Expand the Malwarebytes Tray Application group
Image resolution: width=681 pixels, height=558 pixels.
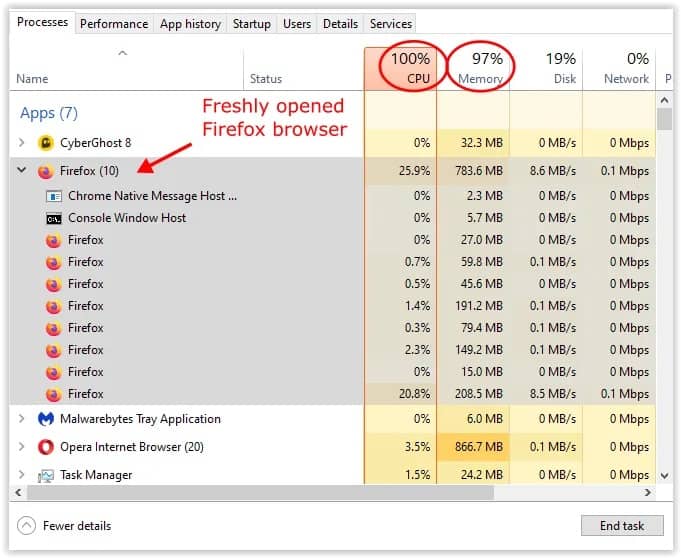[x=21, y=419]
